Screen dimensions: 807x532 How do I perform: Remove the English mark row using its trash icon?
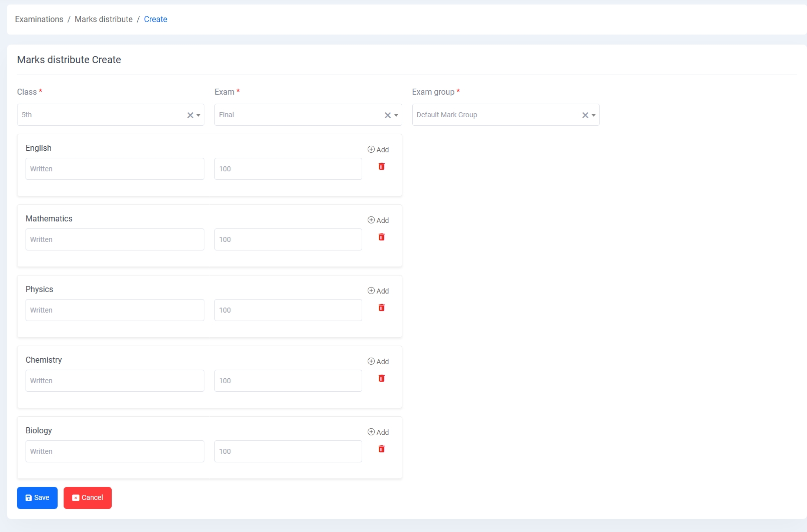pyautogui.click(x=382, y=166)
